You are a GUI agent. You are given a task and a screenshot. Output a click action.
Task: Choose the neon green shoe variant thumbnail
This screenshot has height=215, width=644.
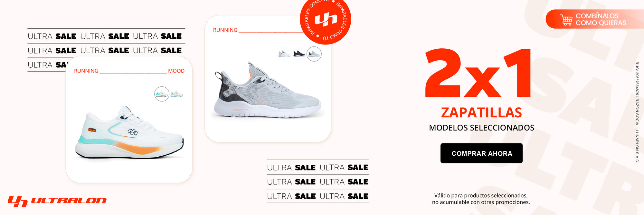[x=177, y=94]
